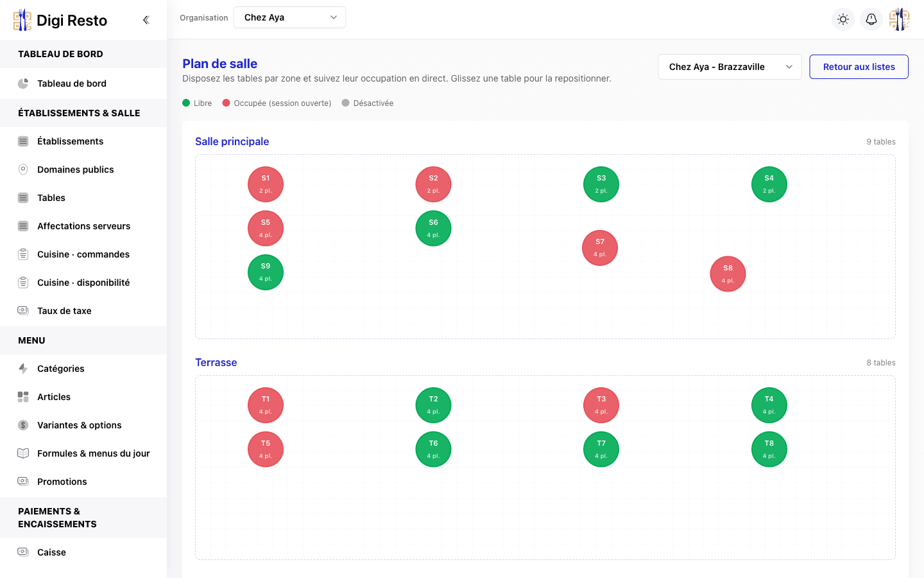The width and height of the screenshot is (924, 578).
Task: Click the Cuisine · commandes clipboard icon
Action: (x=23, y=254)
